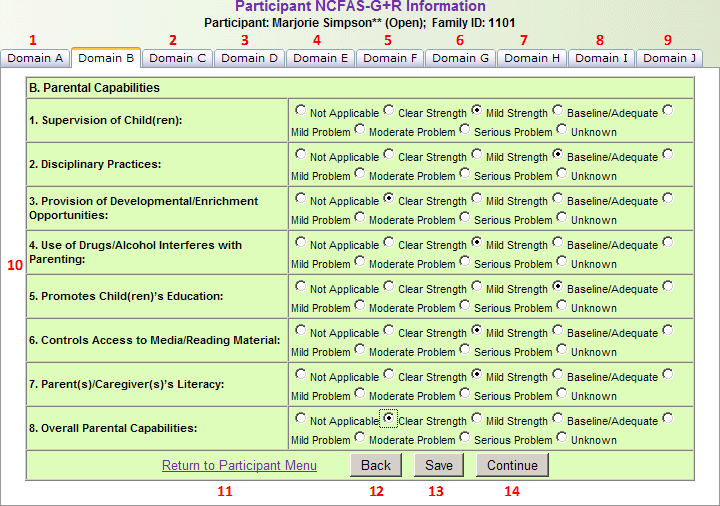This screenshot has width=720, height=506.
Task: Open the Domain C tab
Action: [x=178, y=58]
